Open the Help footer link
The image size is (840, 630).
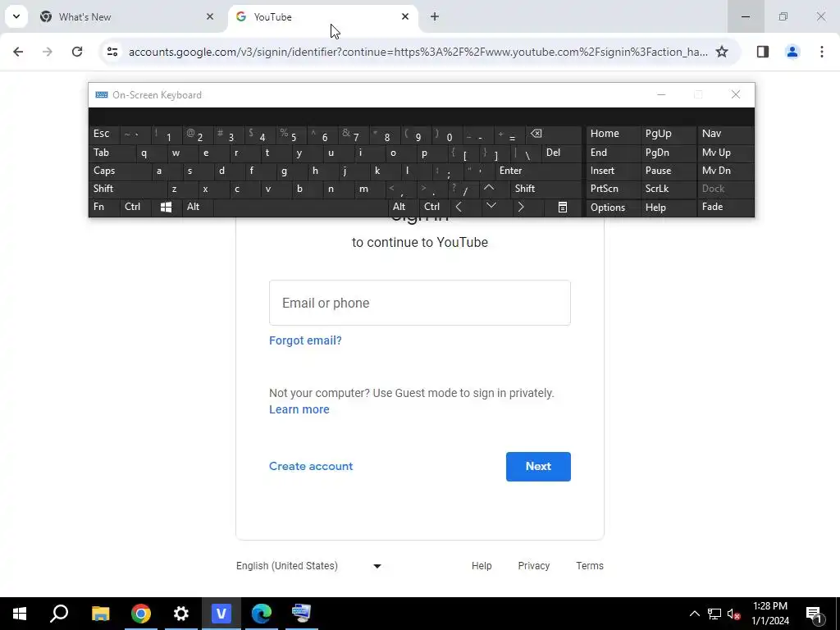click(x=481, y=566)
